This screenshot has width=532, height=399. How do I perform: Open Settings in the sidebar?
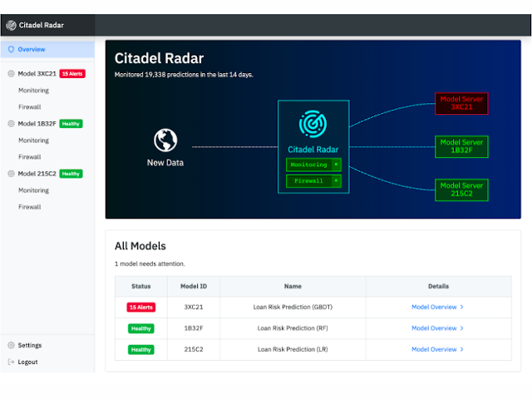[x=30, y=345]
